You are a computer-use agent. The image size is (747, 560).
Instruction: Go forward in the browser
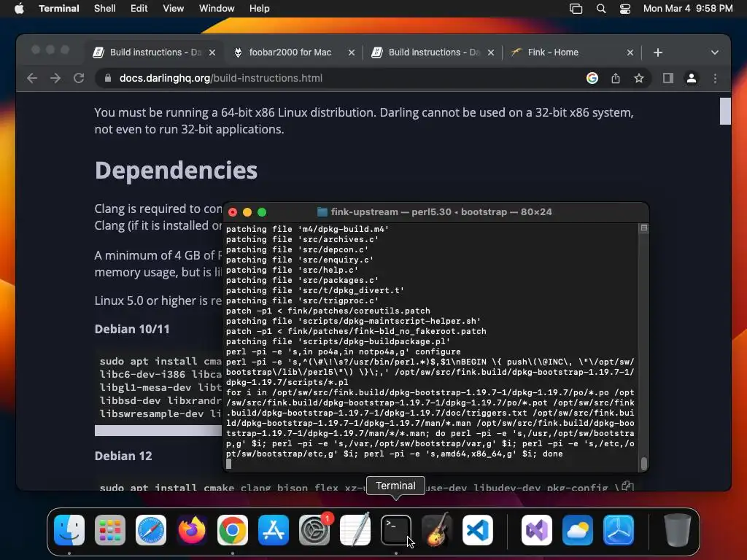pyautogui.click(x=55, y=78)
